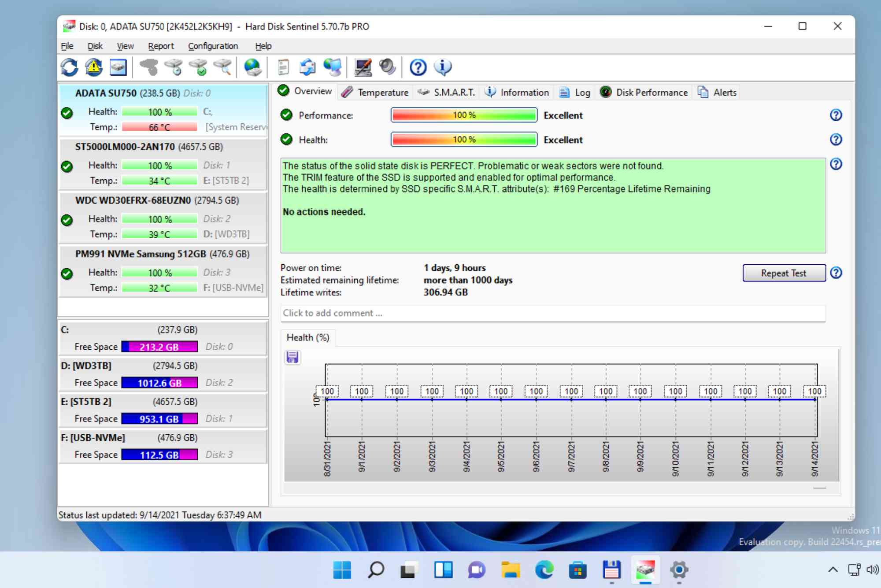The width and height of the screenshot is (881, 588).
Task: Open the File menu
Action: pyautogui.click(x=67, y=46)
